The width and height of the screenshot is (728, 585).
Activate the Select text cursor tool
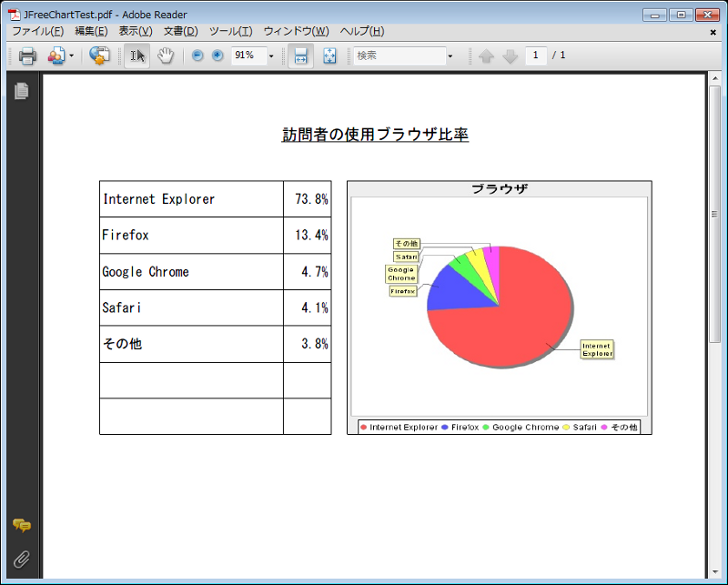(137, 55)
